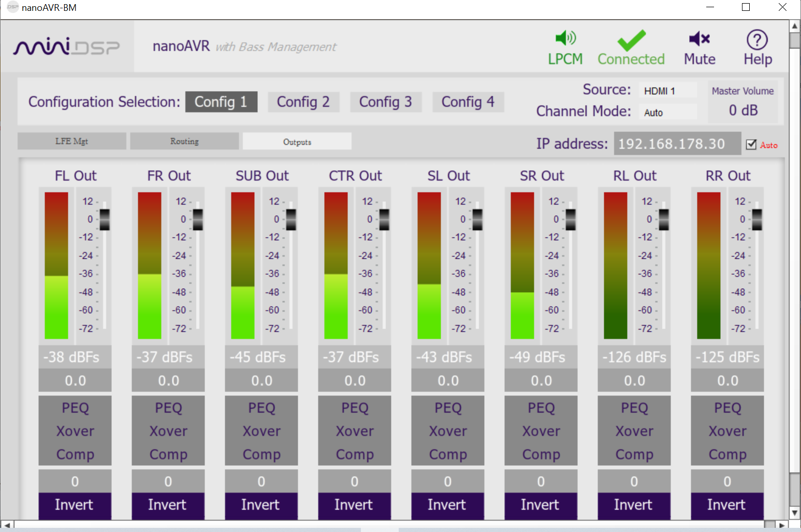The width and height of the screenshot is (801, 532).
Task: Select Config 2
Action: pos(303,102)
